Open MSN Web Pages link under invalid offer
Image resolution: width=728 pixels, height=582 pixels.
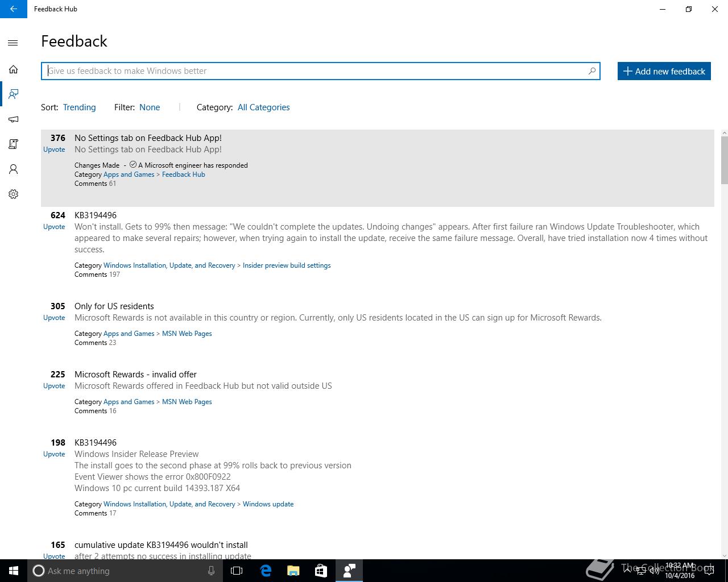tap(187, 402)
